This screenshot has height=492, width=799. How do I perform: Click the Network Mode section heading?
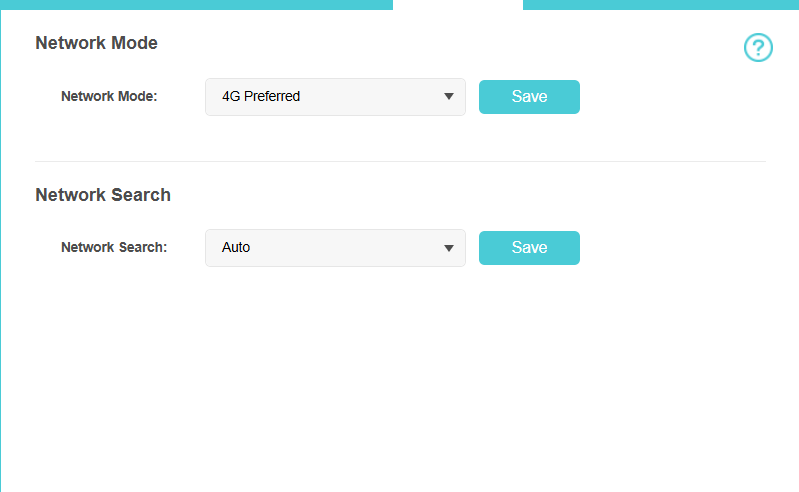(x=97, y=43)
